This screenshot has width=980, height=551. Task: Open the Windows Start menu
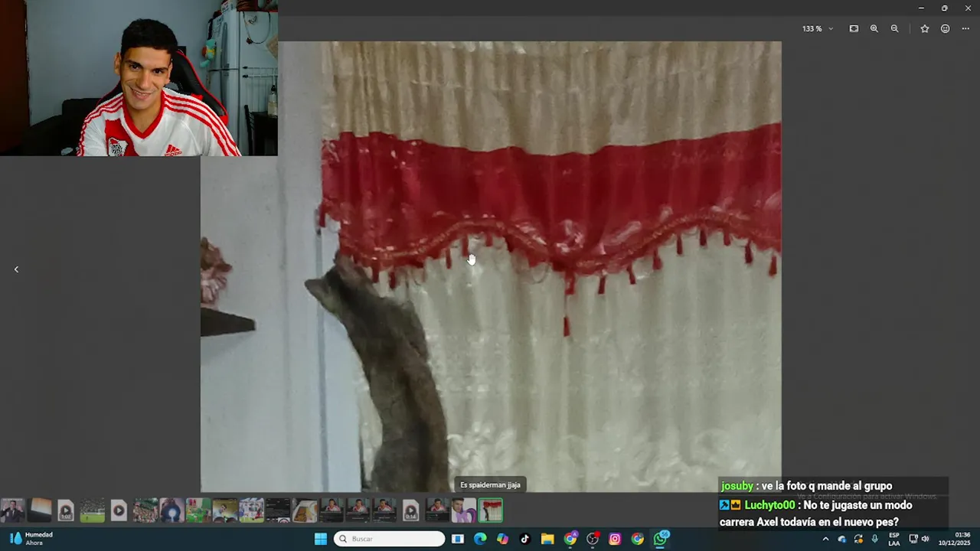click(x=321, y=539)
